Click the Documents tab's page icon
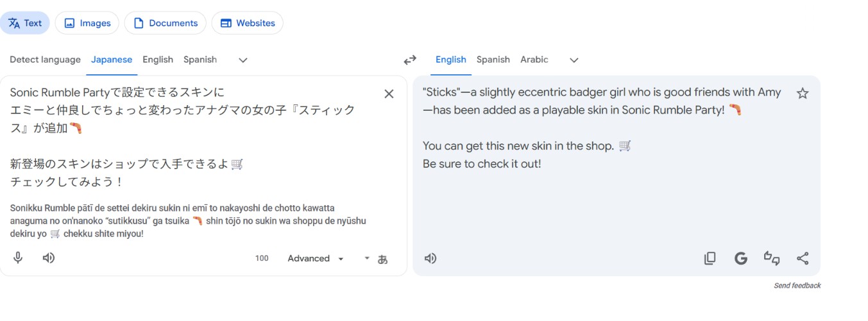This screenshot has width=868, height=321. point(139,23)
